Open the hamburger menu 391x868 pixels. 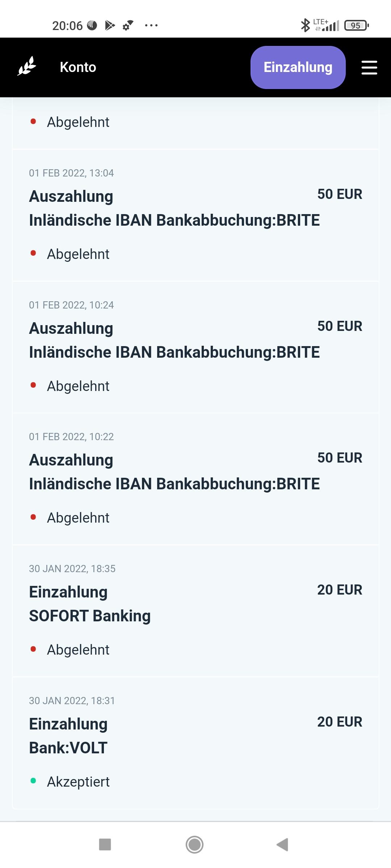pos(369,68)
